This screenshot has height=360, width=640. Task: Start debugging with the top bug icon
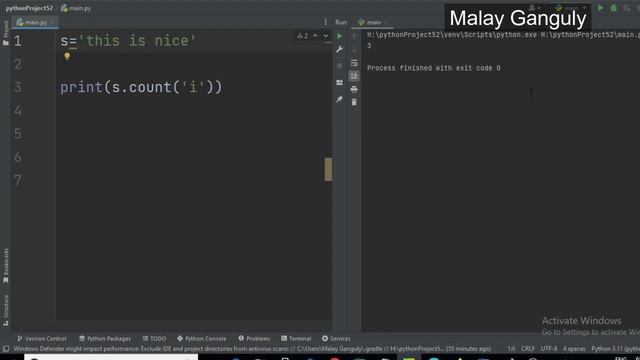pos(613,8)
